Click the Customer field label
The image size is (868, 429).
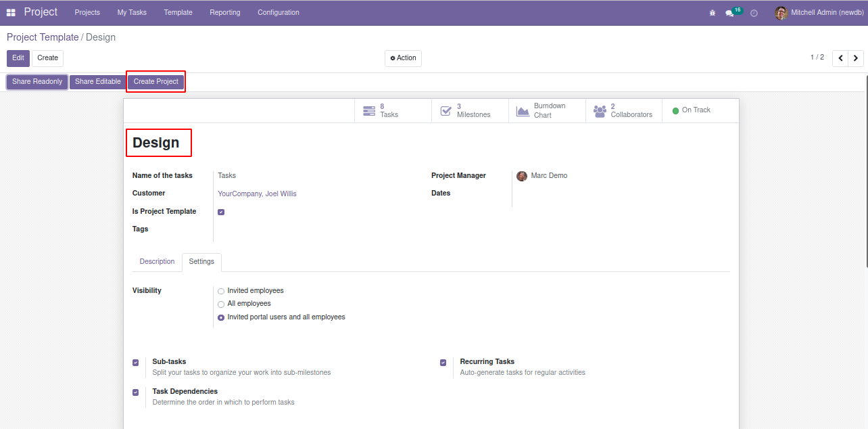coord(149,194)
